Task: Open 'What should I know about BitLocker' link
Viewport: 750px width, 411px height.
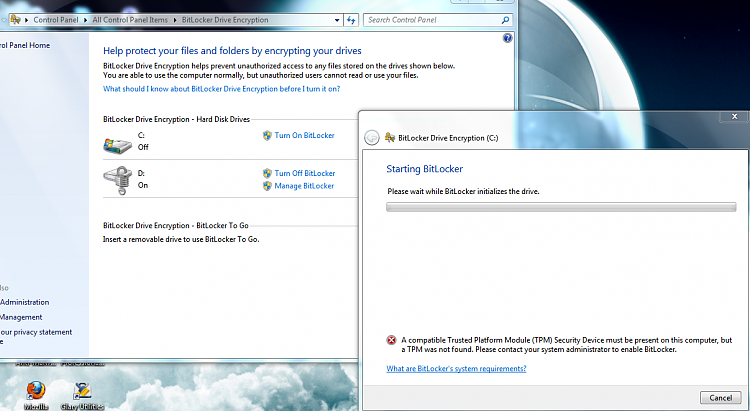Action: pyautogui.click(x=221, y=89)
